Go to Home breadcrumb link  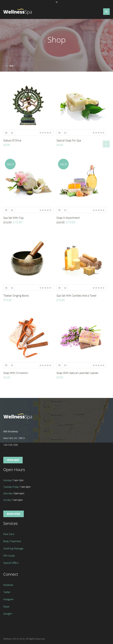6,66
